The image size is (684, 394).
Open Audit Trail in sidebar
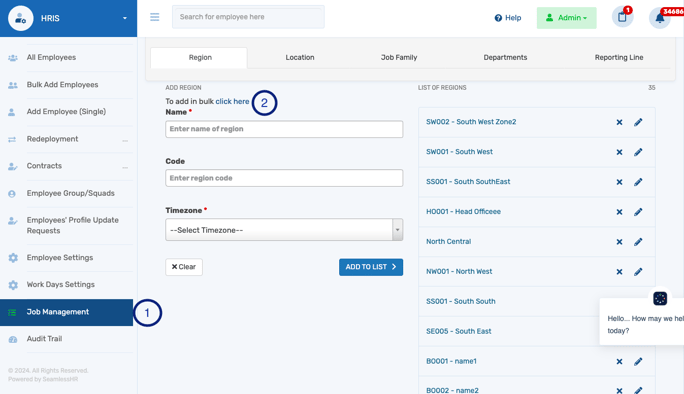click(x=44, y=339)
